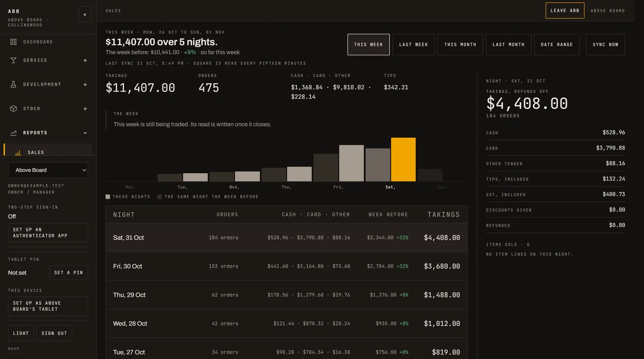Click the light Friday bar in chart

point(351,163)
